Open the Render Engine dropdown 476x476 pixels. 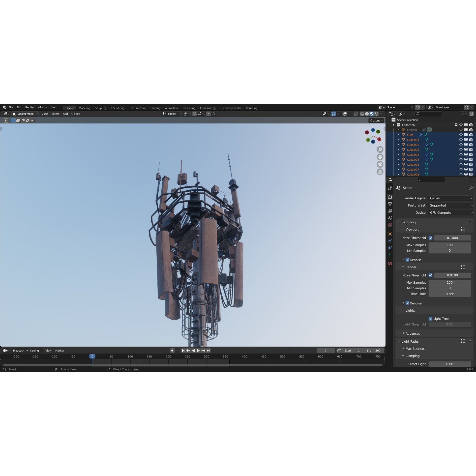point(450,198)
